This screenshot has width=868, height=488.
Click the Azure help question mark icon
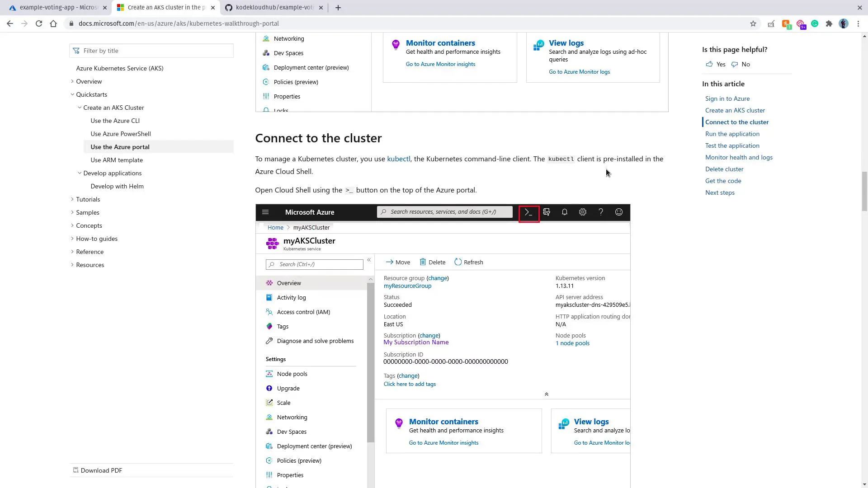[x=600, y=212]
